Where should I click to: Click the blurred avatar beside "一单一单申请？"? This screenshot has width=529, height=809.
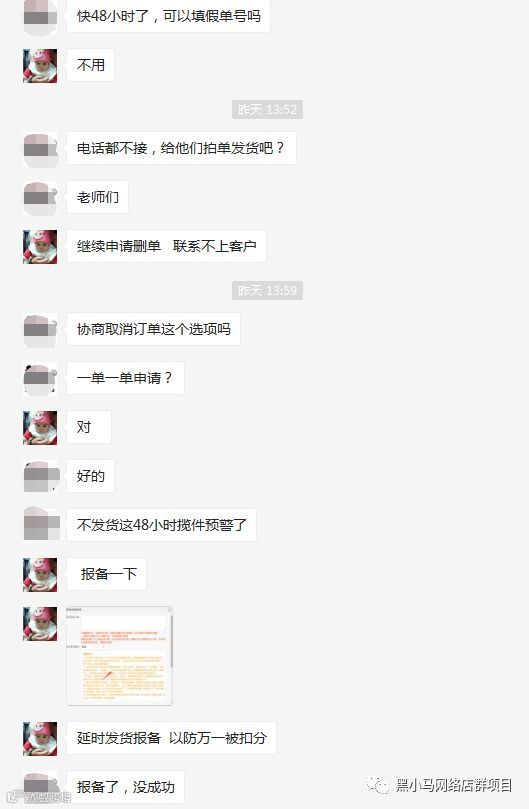pyautogui.click(x=40, y=379)
